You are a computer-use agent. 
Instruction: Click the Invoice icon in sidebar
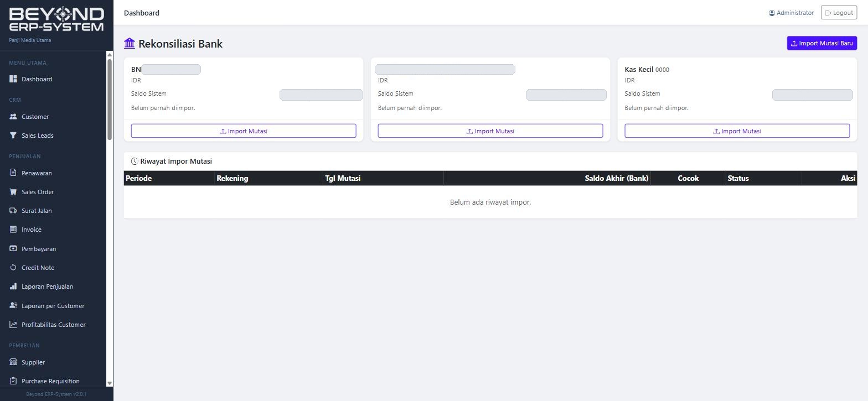click(13, 230)
